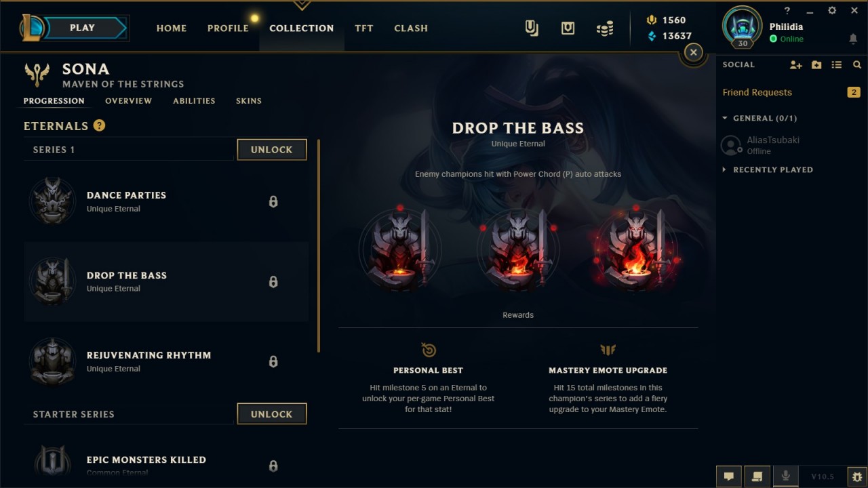Search friends with magnifier icon
The image size is (868, 488).
(857, 65)
